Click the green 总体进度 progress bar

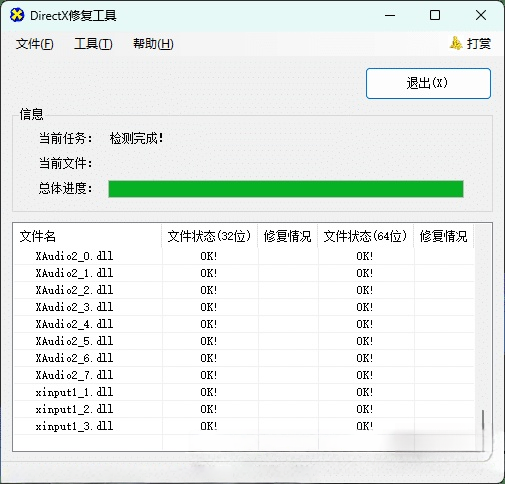286,189
